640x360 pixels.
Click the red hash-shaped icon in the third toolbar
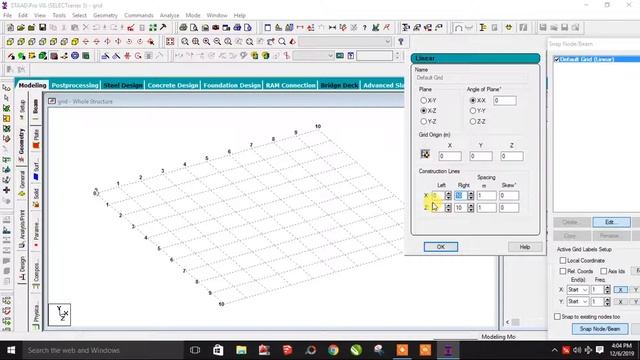point(127,56)
